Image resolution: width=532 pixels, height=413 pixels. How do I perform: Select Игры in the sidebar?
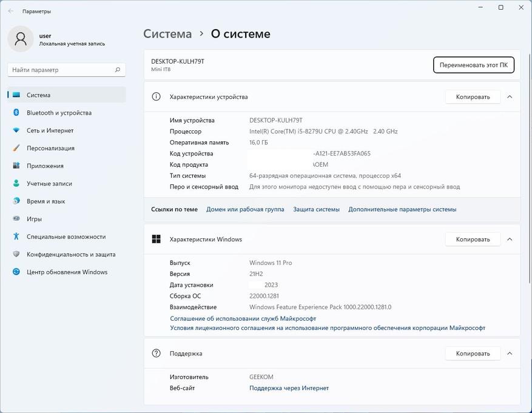tap(67, 219)
